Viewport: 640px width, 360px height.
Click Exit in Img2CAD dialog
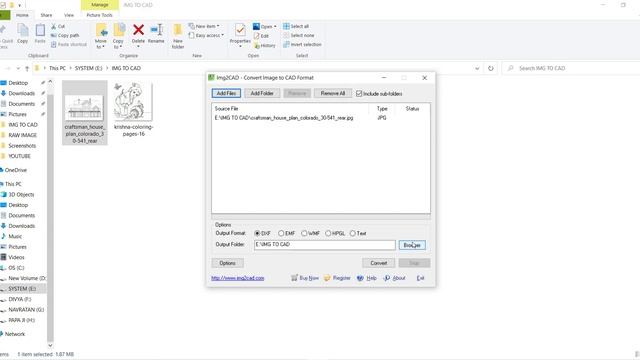click(420, 278)
